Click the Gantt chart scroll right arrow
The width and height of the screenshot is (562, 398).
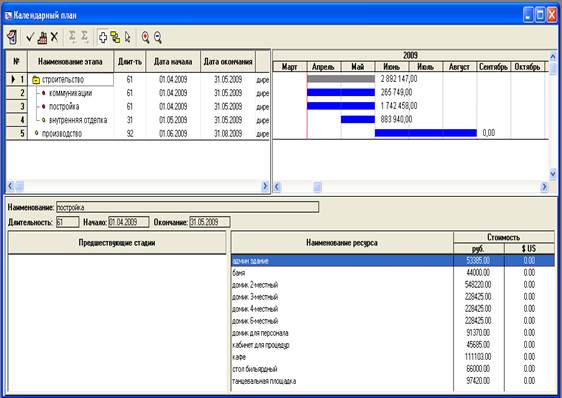point(544,187)
